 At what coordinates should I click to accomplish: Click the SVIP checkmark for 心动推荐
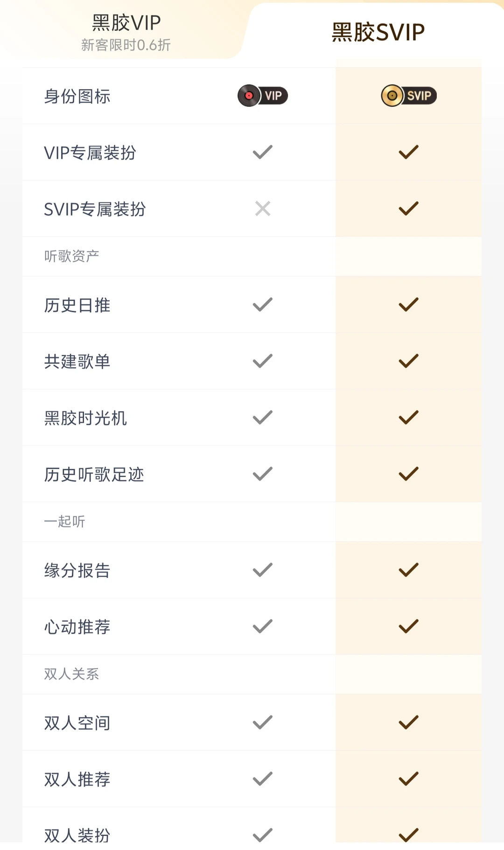409,626
